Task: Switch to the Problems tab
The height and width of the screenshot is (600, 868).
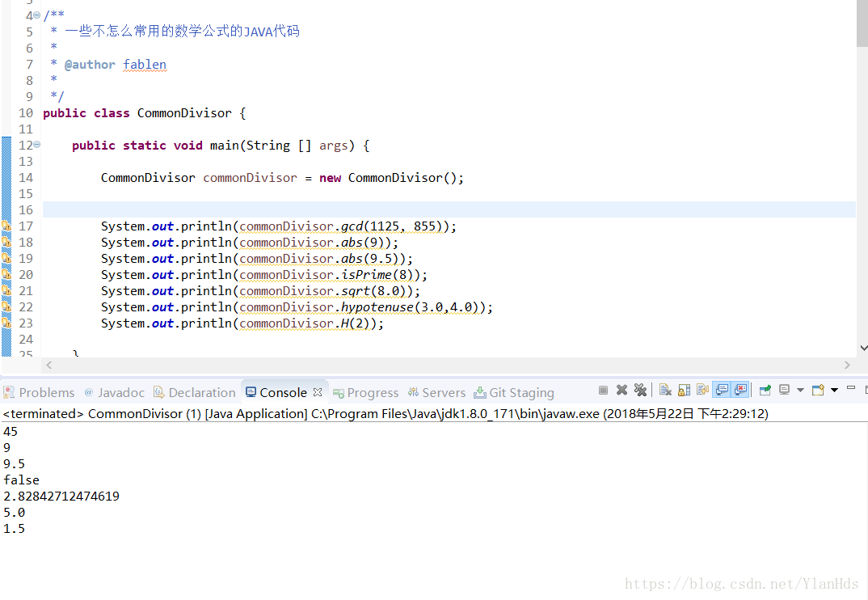Action: pos(40,392)
